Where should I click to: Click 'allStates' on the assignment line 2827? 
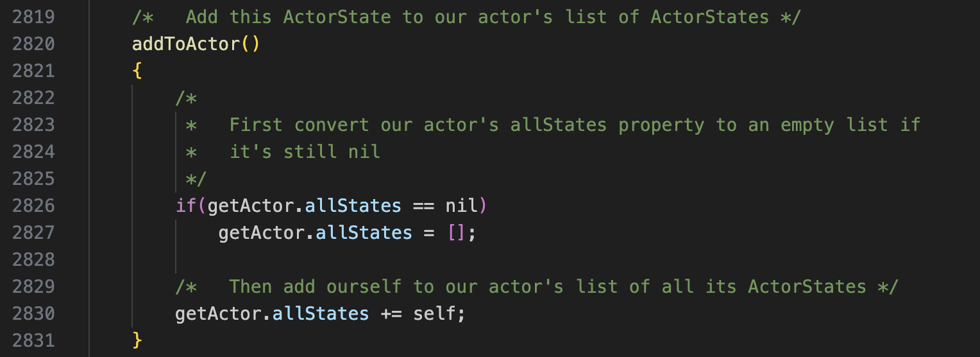click(x=364, y=232)
